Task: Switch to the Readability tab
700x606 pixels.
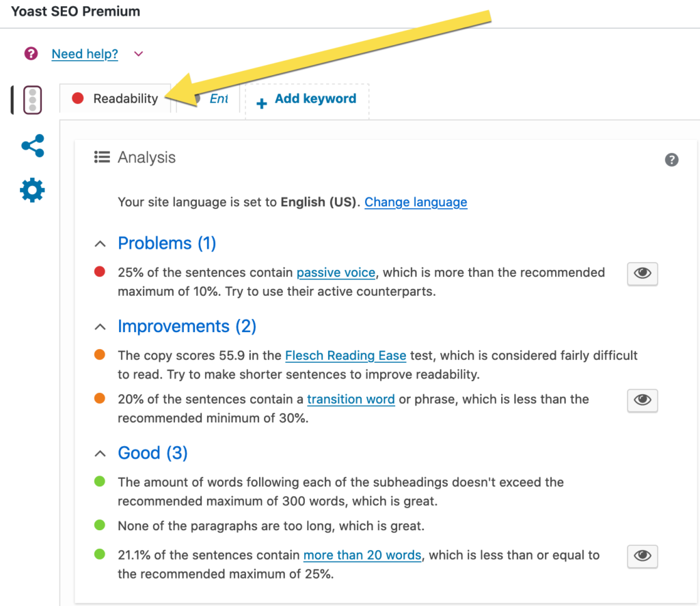Action: 126,98
